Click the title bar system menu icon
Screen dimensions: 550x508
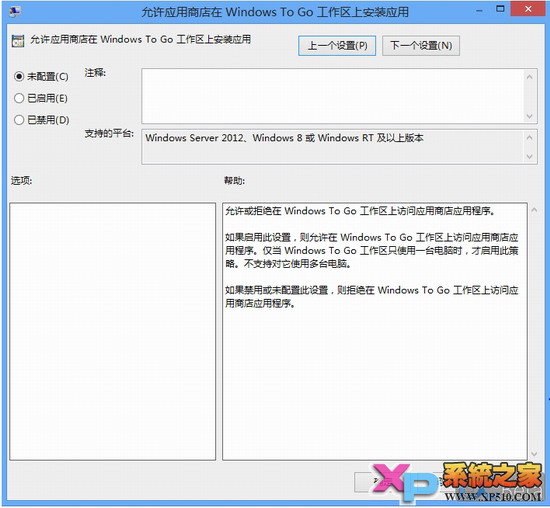pos(15,12)
